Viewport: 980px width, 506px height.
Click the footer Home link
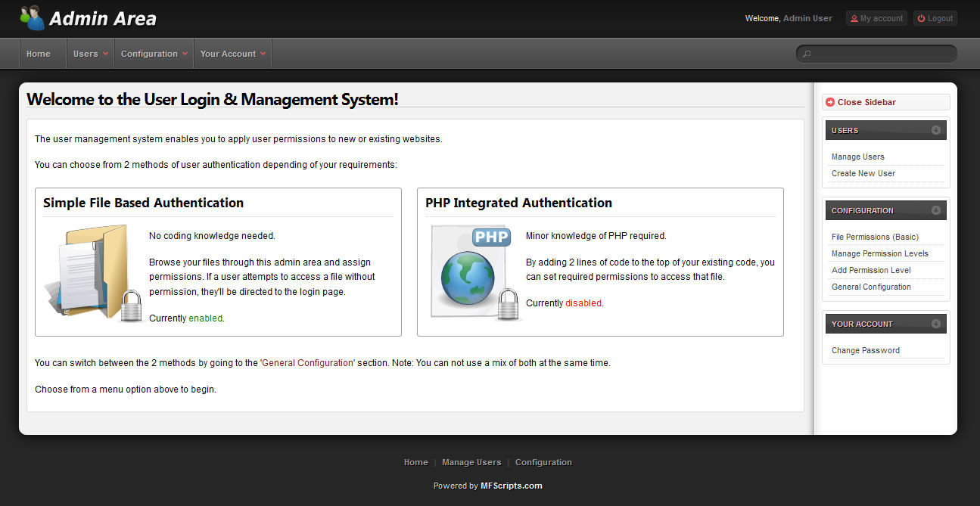[415, 462]
